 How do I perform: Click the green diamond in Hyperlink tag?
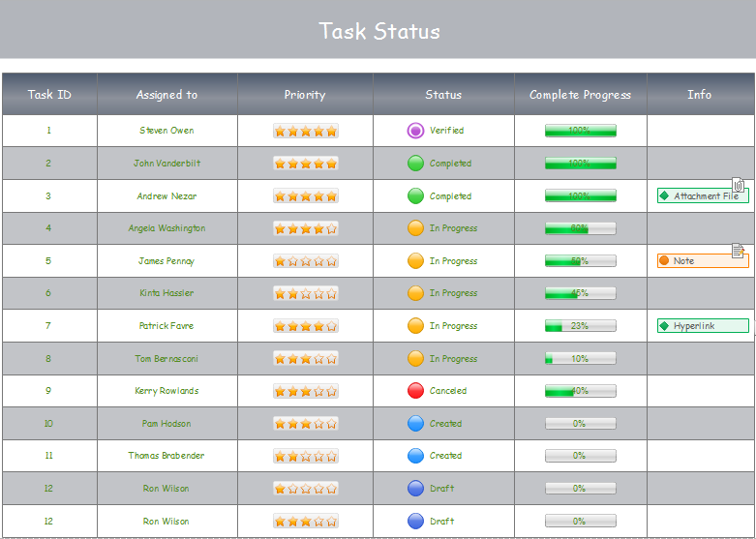pos(664,326)
